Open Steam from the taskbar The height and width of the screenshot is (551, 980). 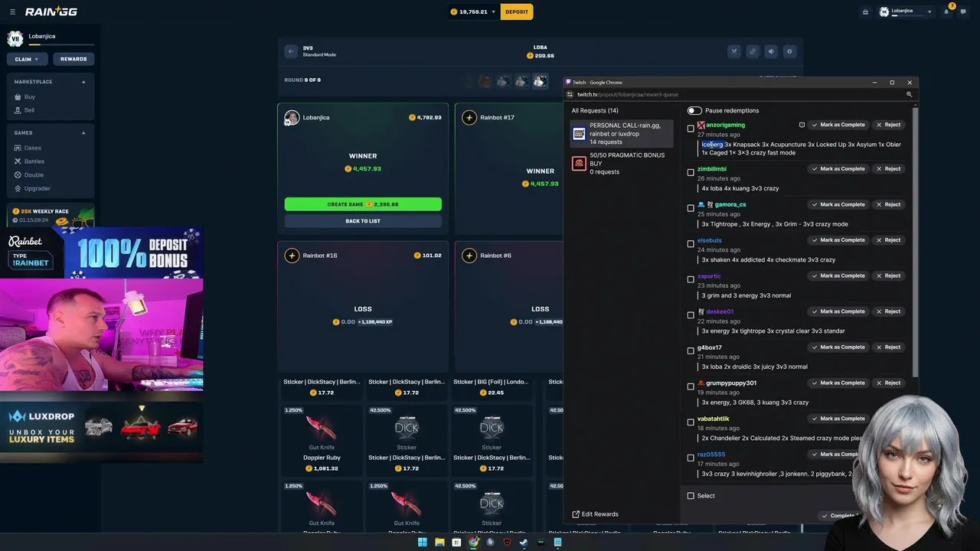524,543
